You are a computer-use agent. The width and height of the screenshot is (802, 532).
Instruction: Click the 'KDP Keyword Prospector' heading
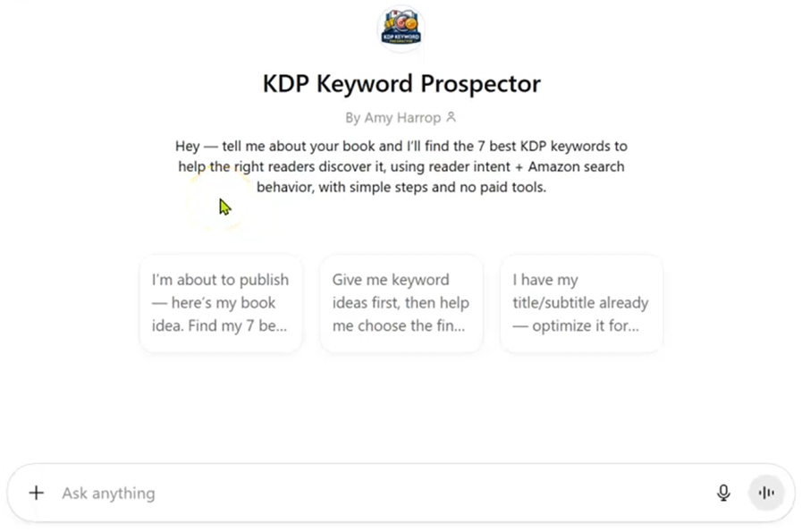tap(401, 84)
